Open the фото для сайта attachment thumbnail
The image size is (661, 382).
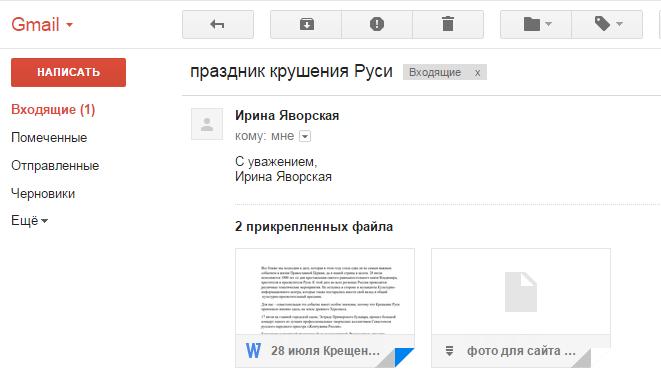(521, 292)
